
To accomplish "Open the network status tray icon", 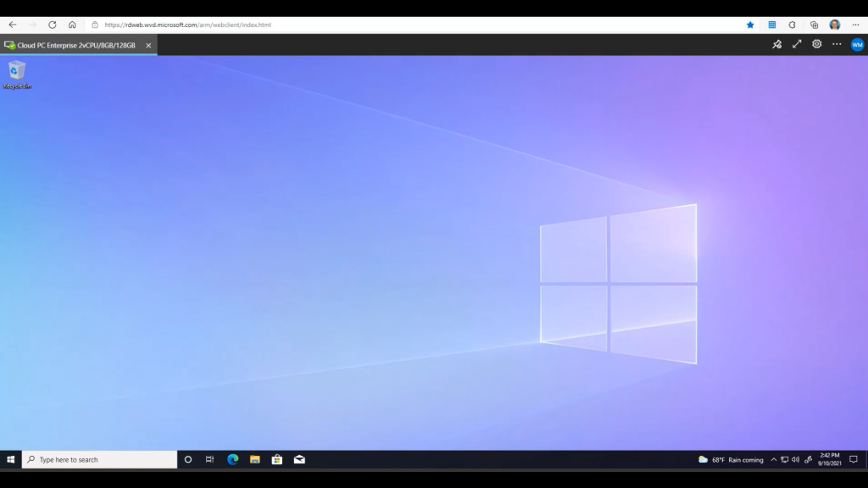I will click(x=784, y=459).
